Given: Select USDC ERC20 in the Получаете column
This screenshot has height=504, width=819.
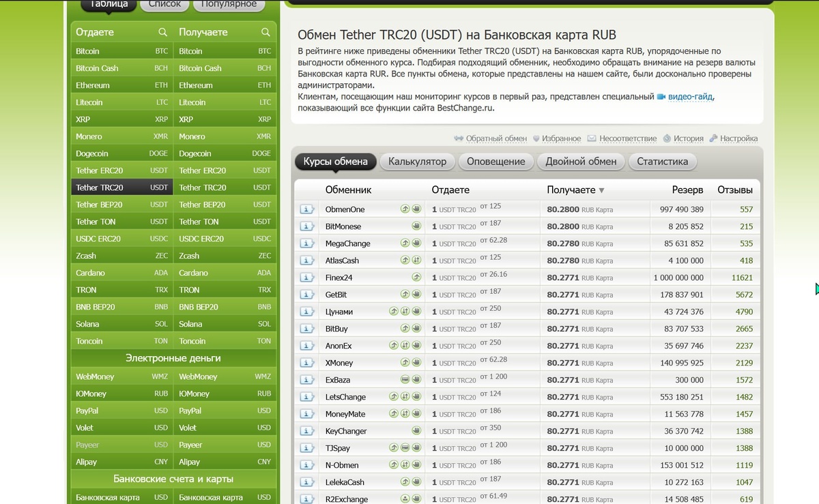Looking at the screenshot, I should tap(225, 239).
